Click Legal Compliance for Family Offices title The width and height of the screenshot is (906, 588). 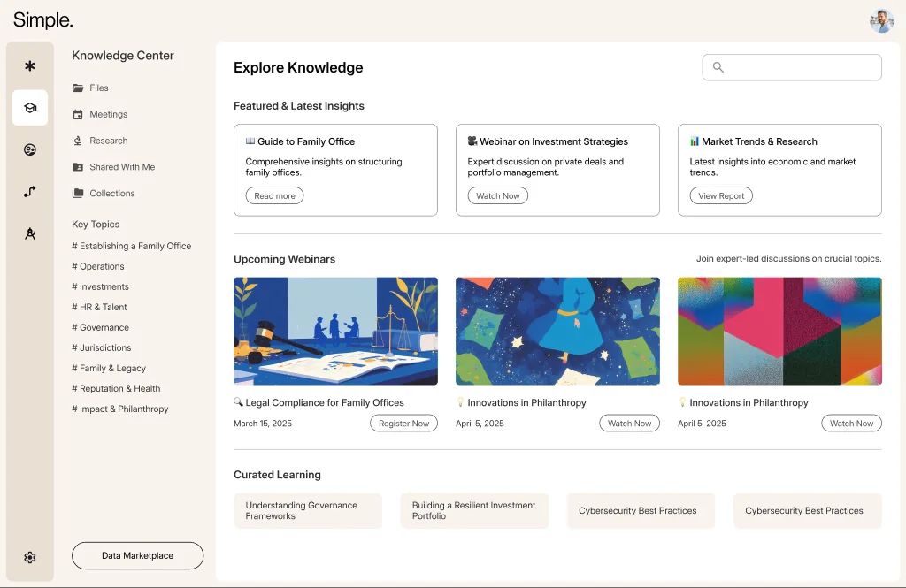click(325, 402)
